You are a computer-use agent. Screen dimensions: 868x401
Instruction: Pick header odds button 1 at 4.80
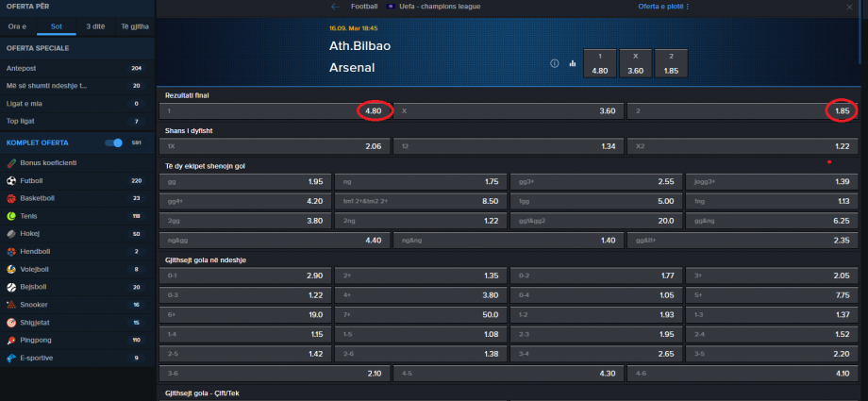click(x=600, y=64)
